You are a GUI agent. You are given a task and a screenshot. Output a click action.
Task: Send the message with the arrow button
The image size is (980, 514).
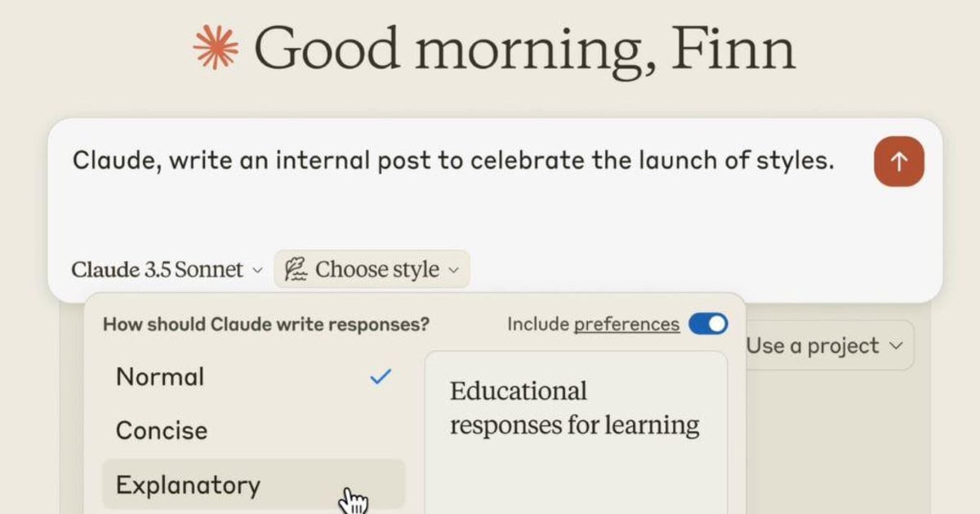coord(899,162)
